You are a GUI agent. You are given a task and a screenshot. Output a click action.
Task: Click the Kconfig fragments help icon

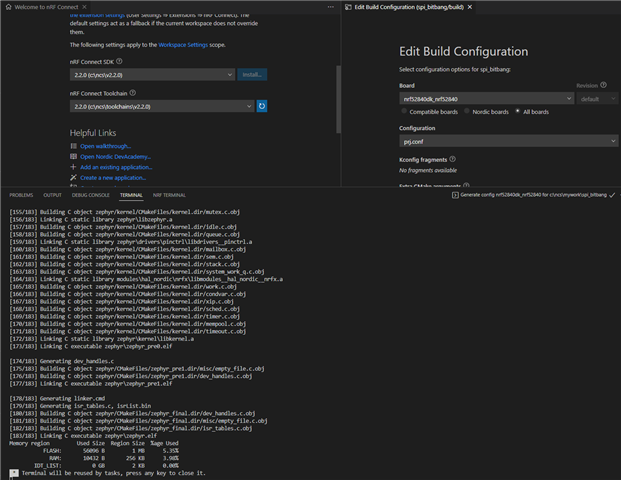coord(453,159)
